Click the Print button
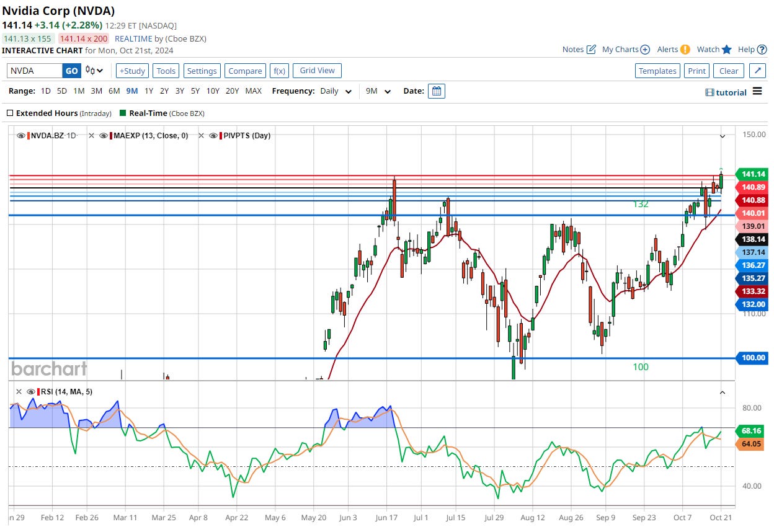The height and width of the screenshot is (532, 774). [x=696, y=71]
